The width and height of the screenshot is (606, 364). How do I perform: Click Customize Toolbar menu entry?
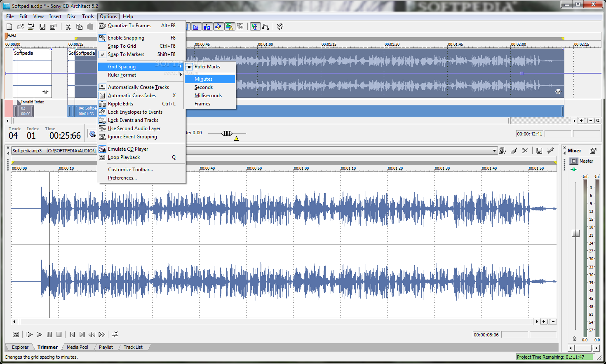pyautogui.click(x=141, y=170)
